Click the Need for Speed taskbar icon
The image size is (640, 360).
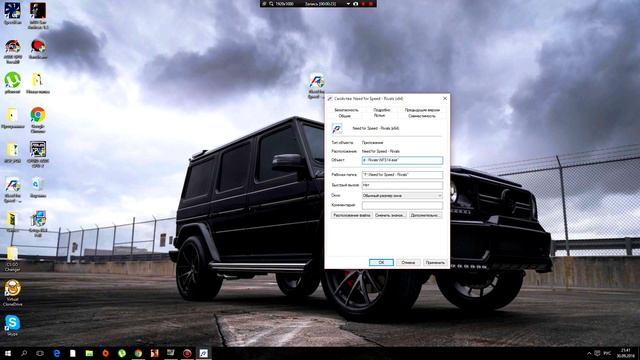click(x=203, y=353)
